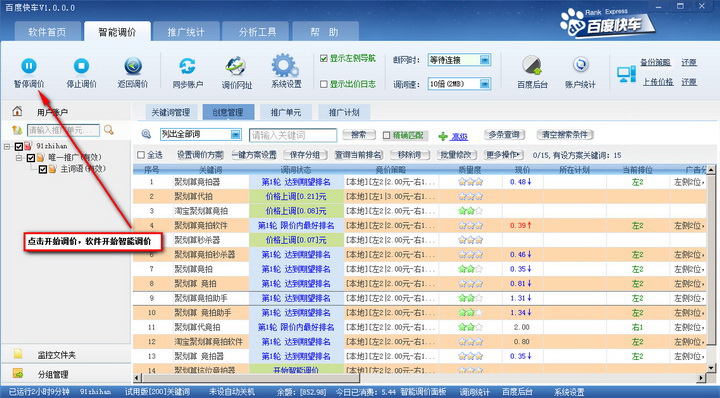Click the 备份策略 link
720x398 pixels.
click(x=655, y=62)
